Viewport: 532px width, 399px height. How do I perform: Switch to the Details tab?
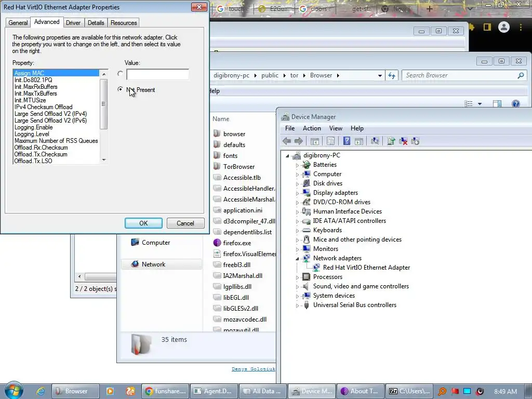pyautogui.click(x=96, y=23)
